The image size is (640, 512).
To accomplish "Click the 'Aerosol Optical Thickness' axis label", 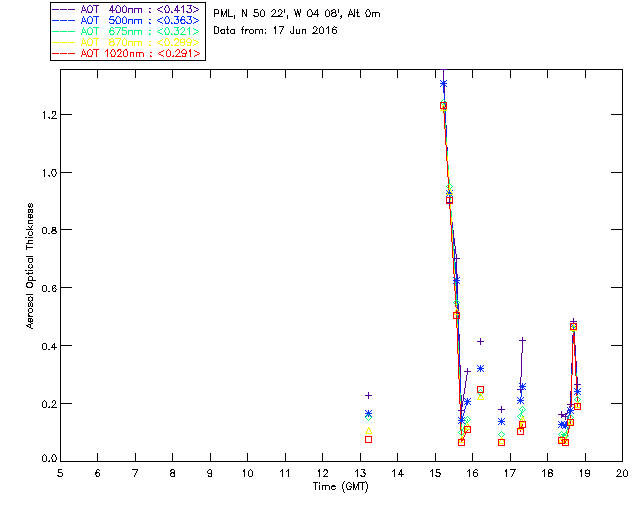I will [x=30, y=266].
